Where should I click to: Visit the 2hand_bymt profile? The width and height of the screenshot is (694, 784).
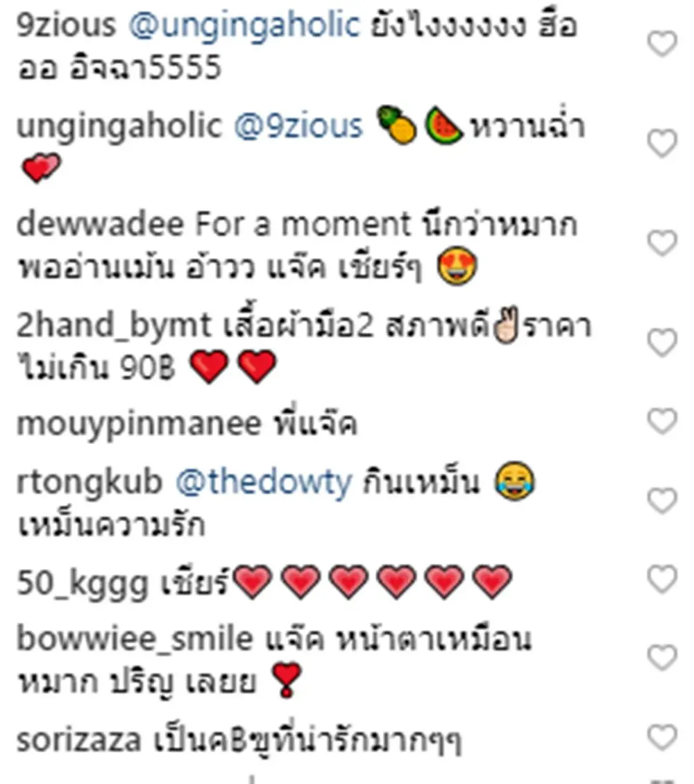[114, 325]
